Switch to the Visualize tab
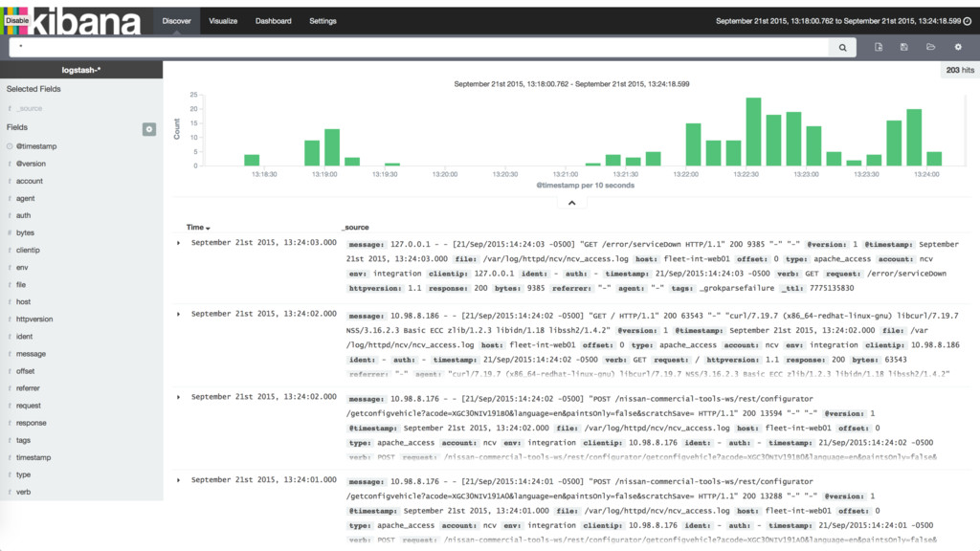Image resolution: width=980 pixels, height=551 pixels. click(223, 21)
